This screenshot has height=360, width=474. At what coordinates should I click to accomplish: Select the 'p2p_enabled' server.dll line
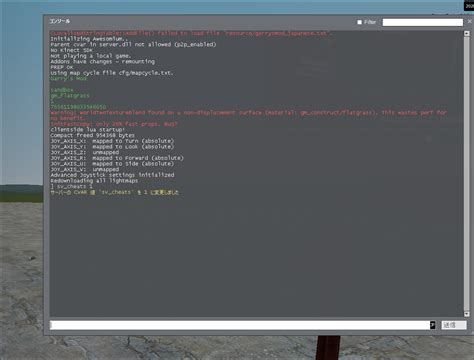pos(133,44)
